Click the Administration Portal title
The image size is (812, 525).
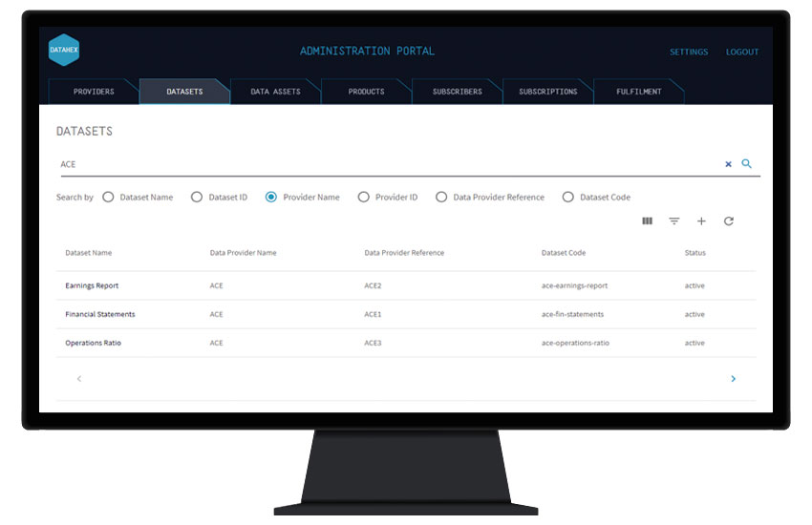pyautogui.click(x=367, y=52)
